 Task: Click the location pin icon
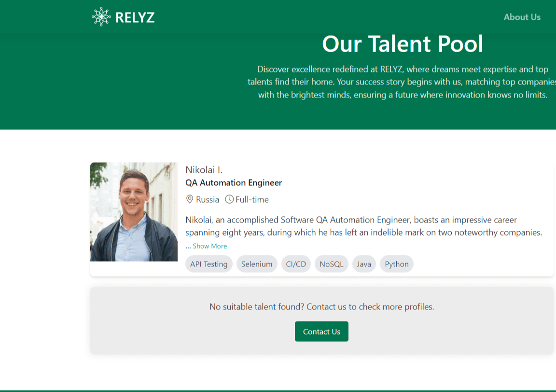point(190,199)
